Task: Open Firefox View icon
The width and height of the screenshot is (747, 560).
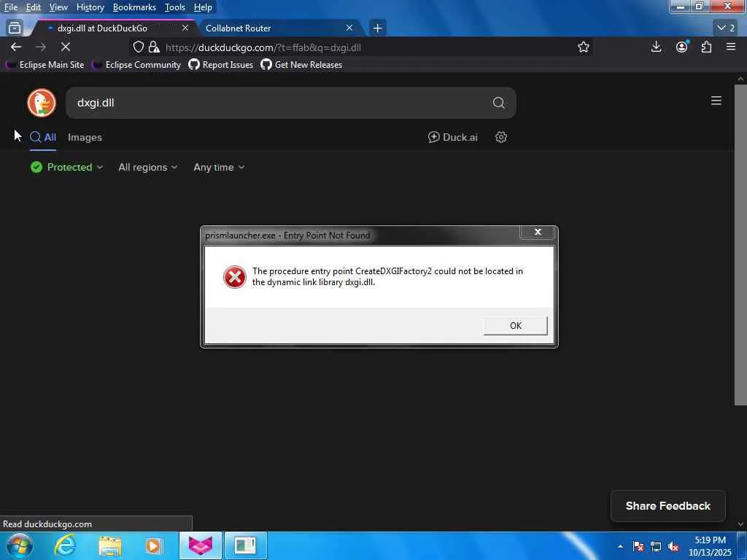Action: click(15, 28)
